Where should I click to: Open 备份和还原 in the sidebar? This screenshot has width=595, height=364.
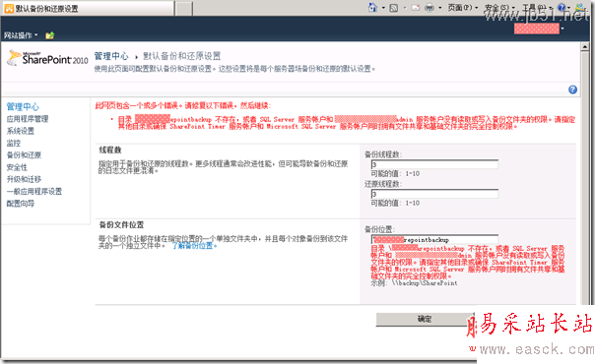pyautogui.click(x=24, y=154)
